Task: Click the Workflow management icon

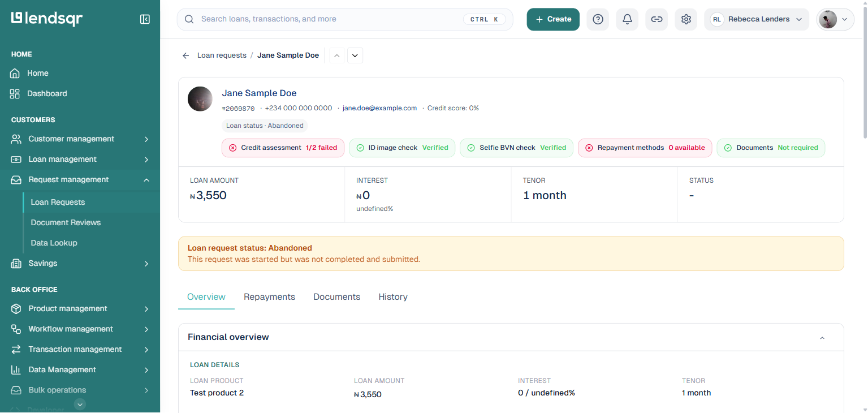Action: pyautogui.click(x=16, y=329)
